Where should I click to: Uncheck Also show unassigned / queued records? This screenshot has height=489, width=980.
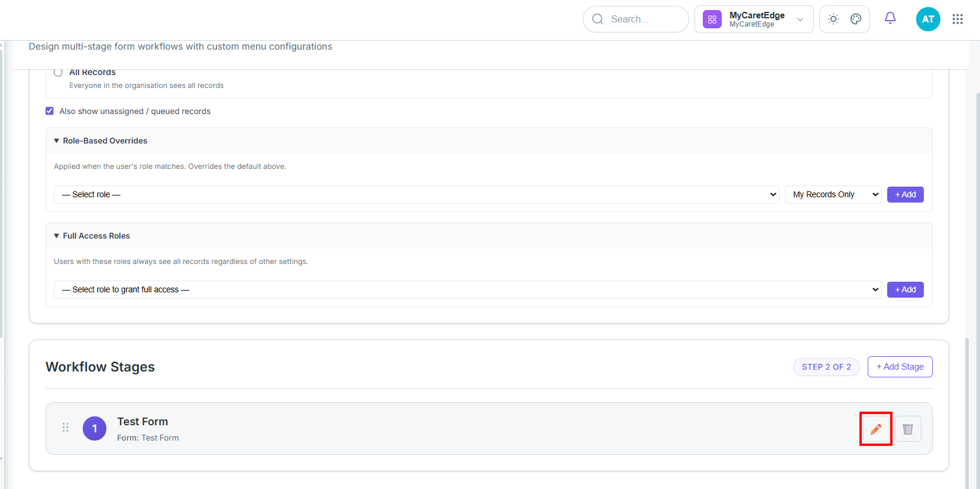click(50, 111)
